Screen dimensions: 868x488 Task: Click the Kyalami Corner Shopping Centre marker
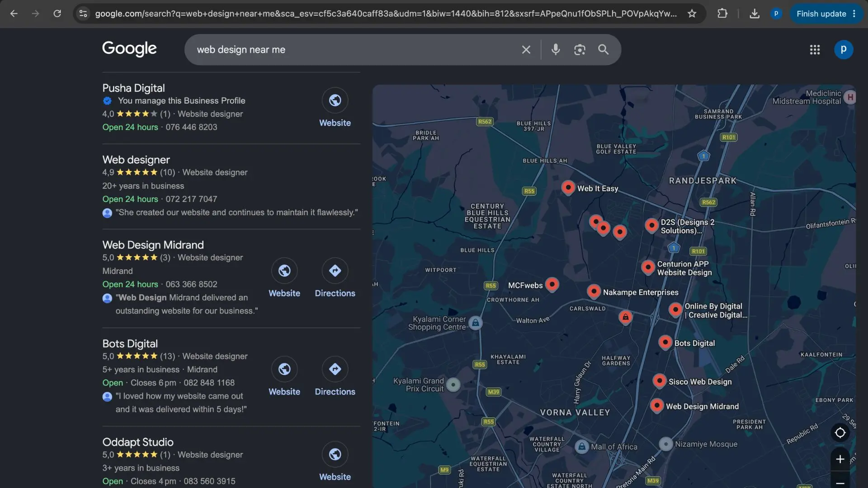(475, 323)
